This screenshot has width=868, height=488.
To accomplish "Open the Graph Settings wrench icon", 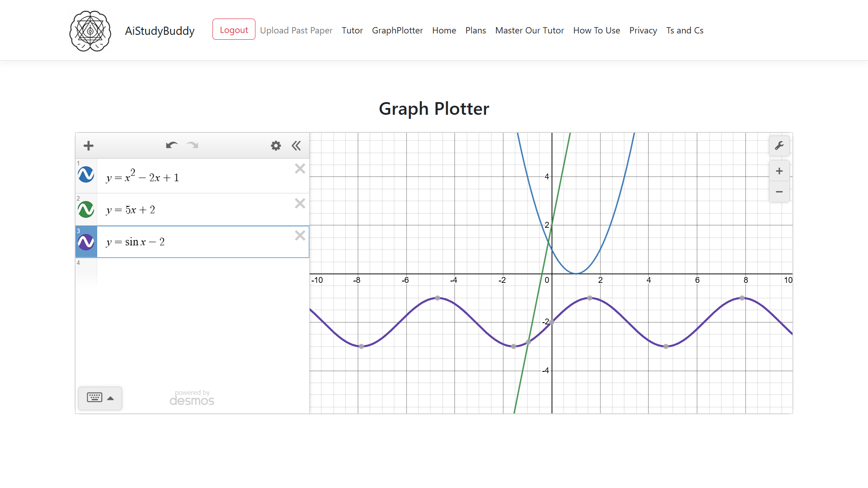I will point(779,145).
